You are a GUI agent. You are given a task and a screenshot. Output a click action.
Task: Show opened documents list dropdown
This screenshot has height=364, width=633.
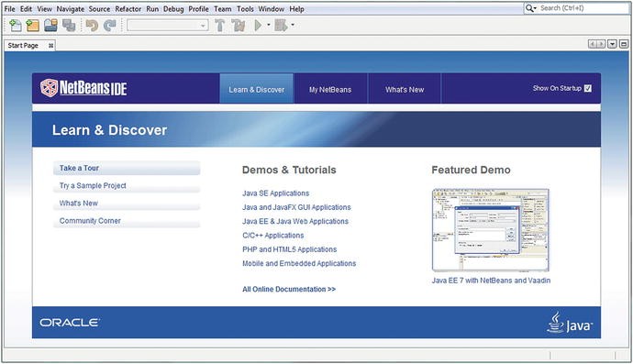pyautogui.click(x=613, y=44)
